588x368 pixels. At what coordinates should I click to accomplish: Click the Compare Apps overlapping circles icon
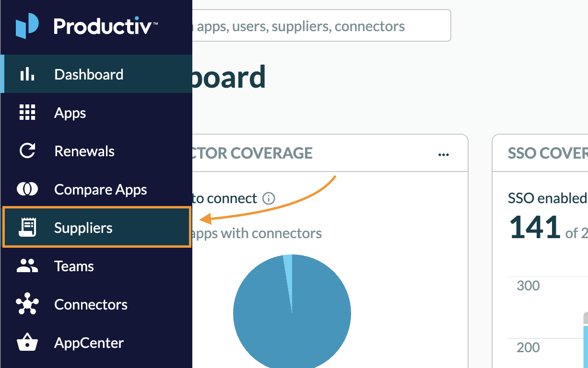coord(27,189)
